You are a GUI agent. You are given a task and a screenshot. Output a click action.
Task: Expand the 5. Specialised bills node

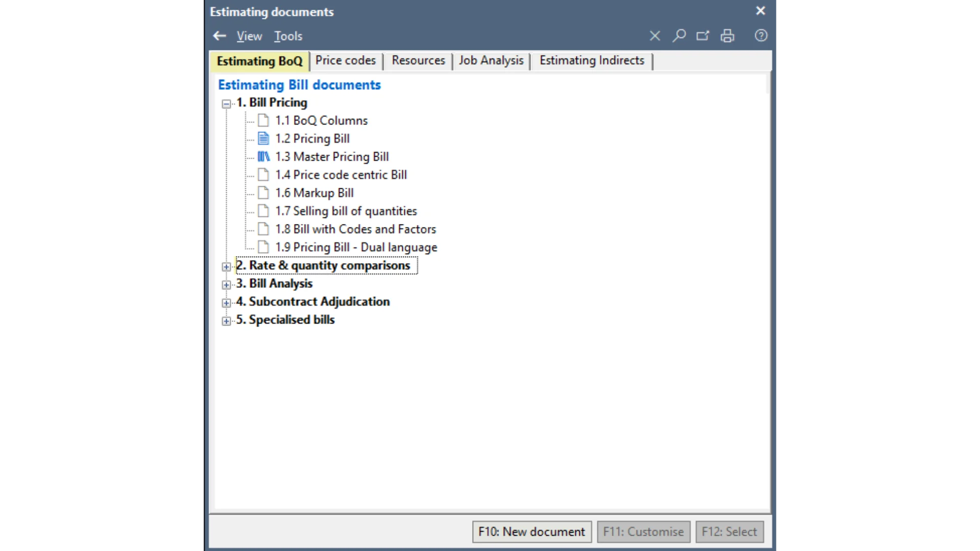click(226, 321)
